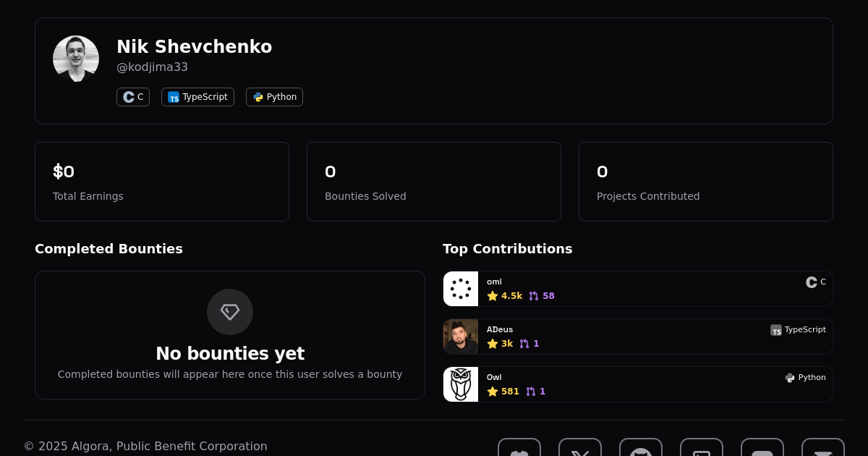Click the Total Earnings stat card
Image resolution: width=868 pixels, height=456 pixels.
coord(162,182)
